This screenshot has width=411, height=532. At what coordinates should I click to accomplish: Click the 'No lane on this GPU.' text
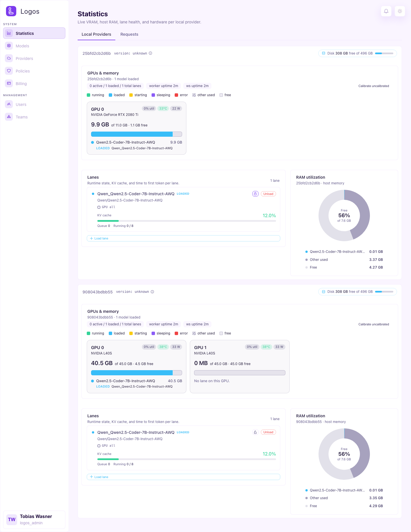pos(212,381)
